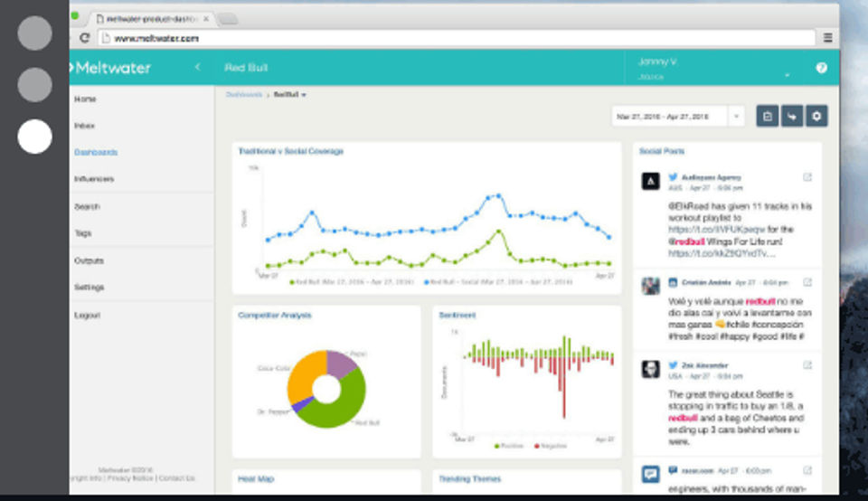Click the Heat Map widget title
868x501 pixels.
click(256, 479)
